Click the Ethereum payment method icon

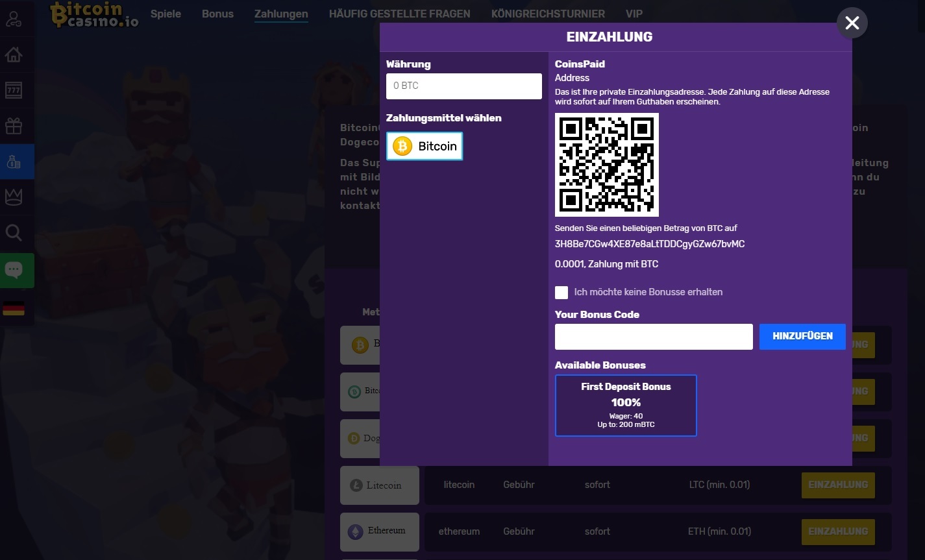pyautogui.click(x=380, y=532)
